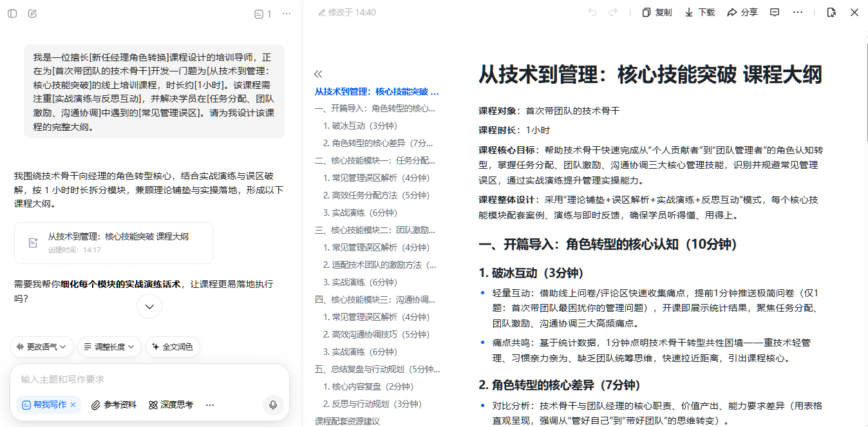
Task: Click the new chat compose icon
Action: 32,14
